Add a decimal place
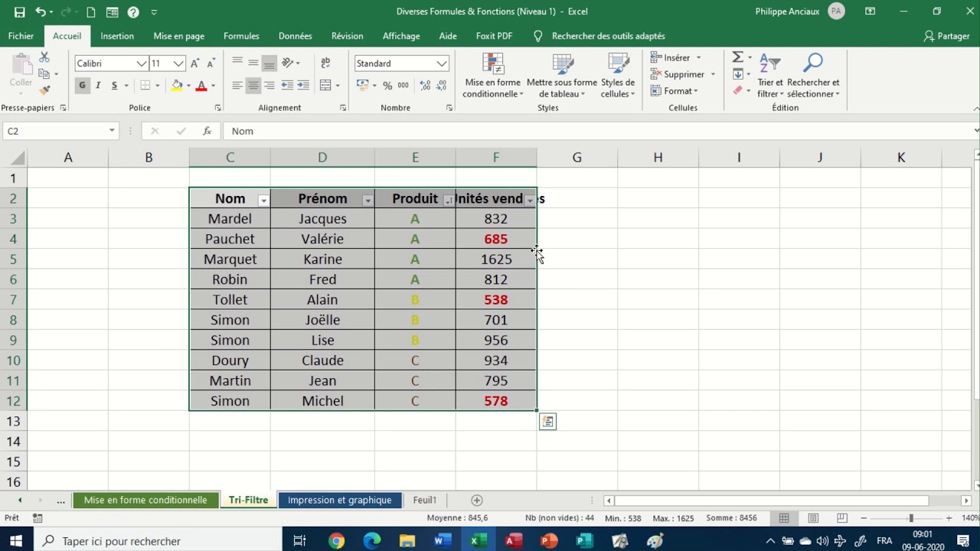 coord(423,85)
